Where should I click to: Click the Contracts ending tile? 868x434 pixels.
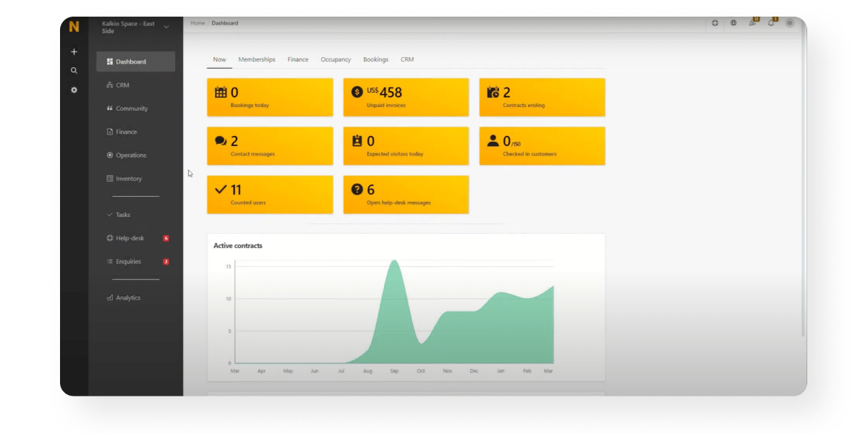542,97
